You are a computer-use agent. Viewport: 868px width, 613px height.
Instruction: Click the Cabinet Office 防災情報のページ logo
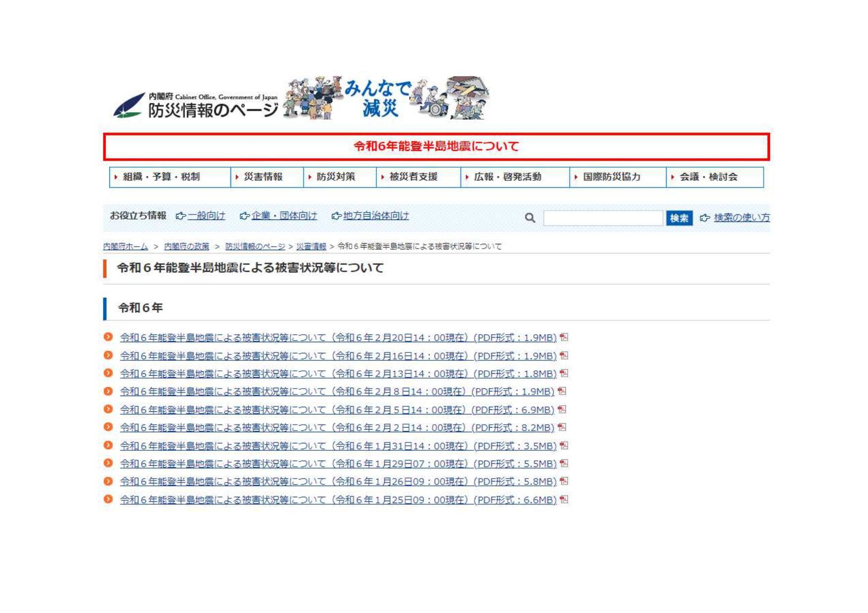tap(196, 105)
